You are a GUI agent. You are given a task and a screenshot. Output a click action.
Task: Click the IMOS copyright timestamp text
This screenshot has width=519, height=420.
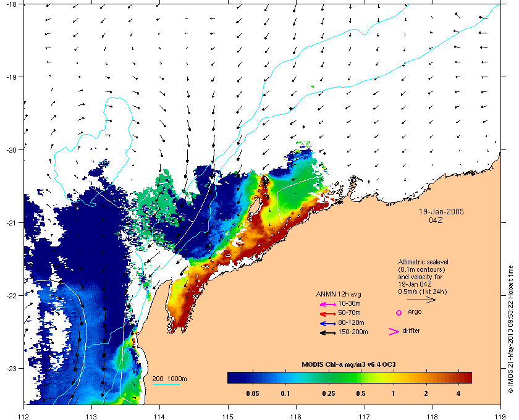pyautogui.click(x=510, y=329)
